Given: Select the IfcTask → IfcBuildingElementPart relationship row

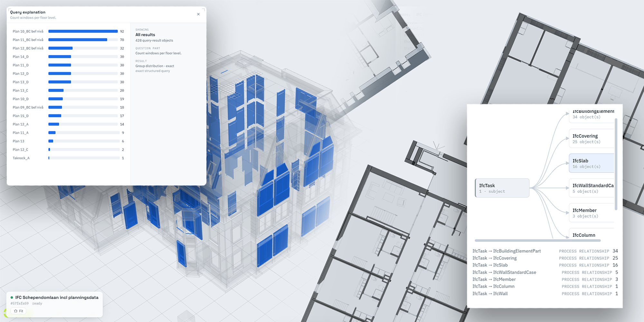Looking at the screenshot, I should [x=545, y=251].
